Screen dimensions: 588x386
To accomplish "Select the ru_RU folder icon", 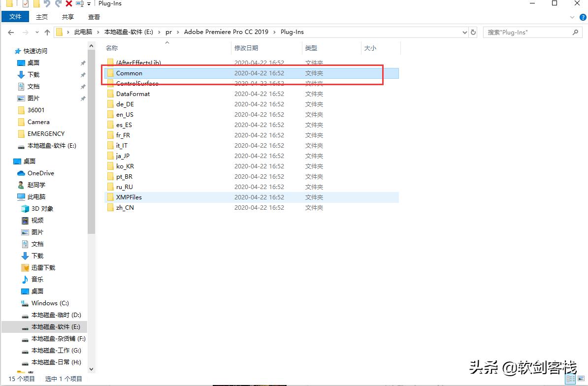I will click(x=110, y=187).
